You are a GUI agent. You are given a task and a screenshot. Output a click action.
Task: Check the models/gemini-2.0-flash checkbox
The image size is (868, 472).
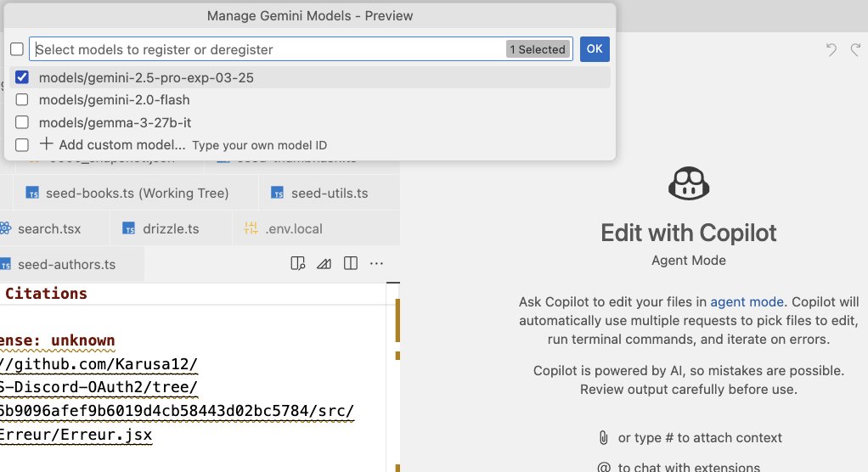pyautogui.click(x=22, y=99)
